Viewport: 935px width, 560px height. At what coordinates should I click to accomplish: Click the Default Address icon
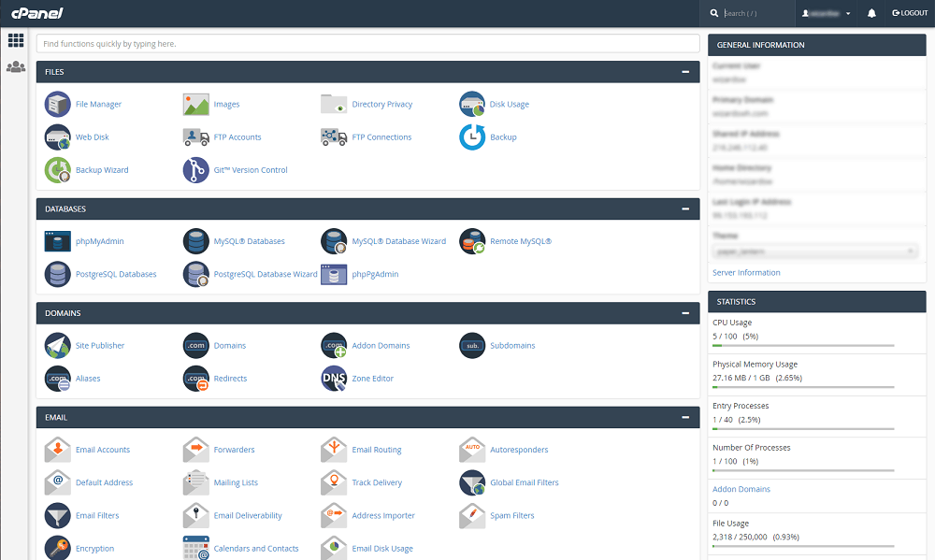[58, 483]
